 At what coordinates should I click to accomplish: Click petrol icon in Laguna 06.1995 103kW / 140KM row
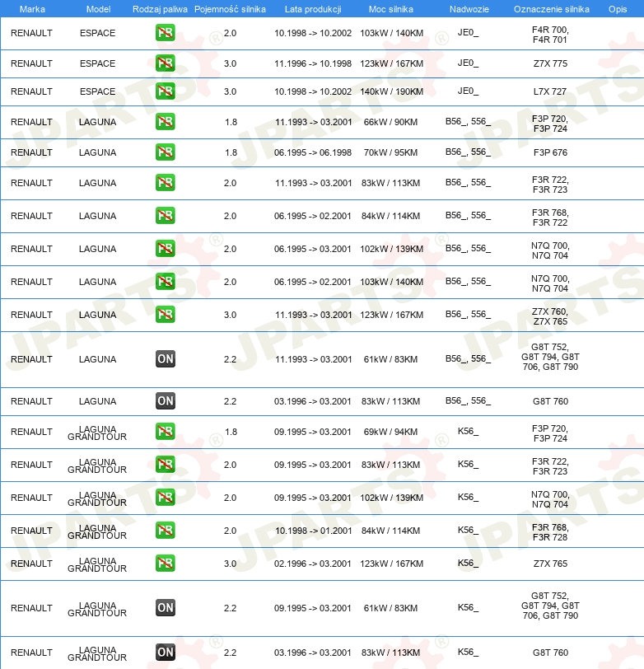166,281
